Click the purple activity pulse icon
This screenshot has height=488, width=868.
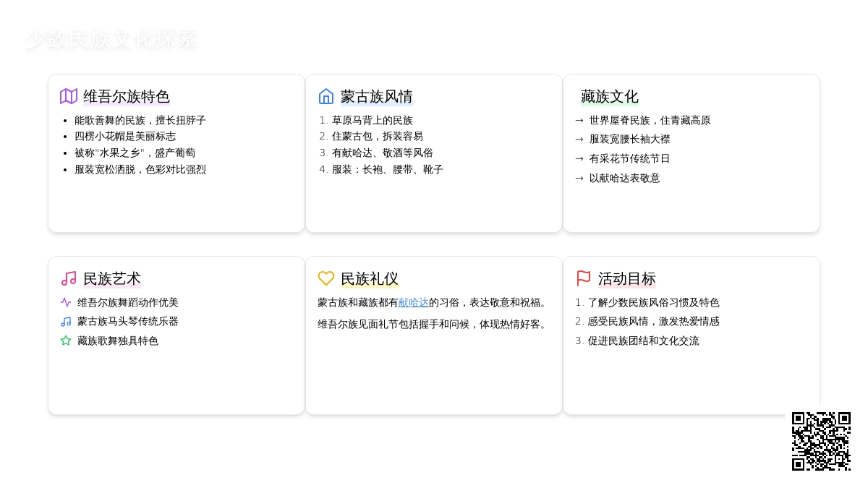[x=66, y=302]
